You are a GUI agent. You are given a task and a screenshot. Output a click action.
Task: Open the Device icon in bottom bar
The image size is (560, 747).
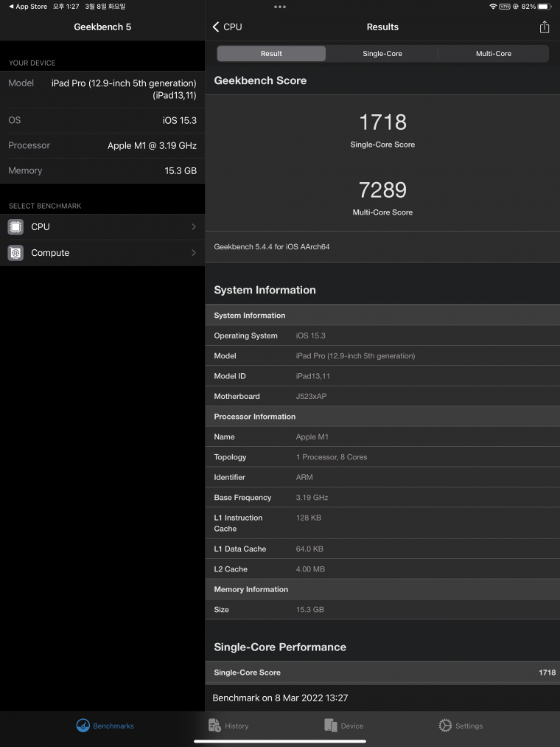coord(331,726)
